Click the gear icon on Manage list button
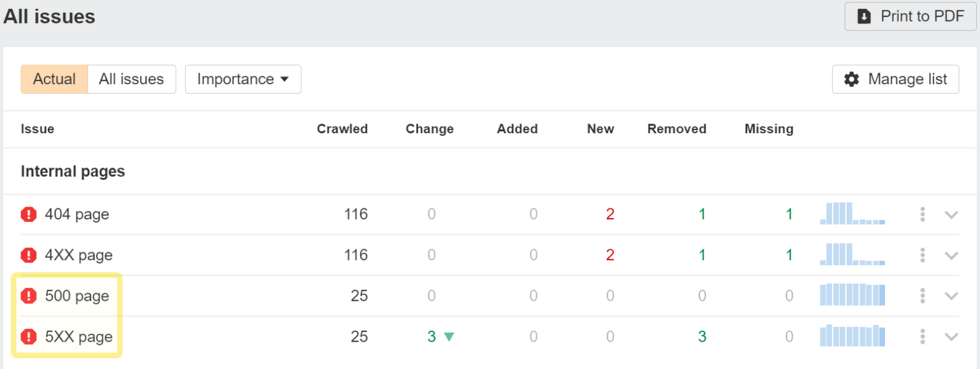 pos(851,79)
